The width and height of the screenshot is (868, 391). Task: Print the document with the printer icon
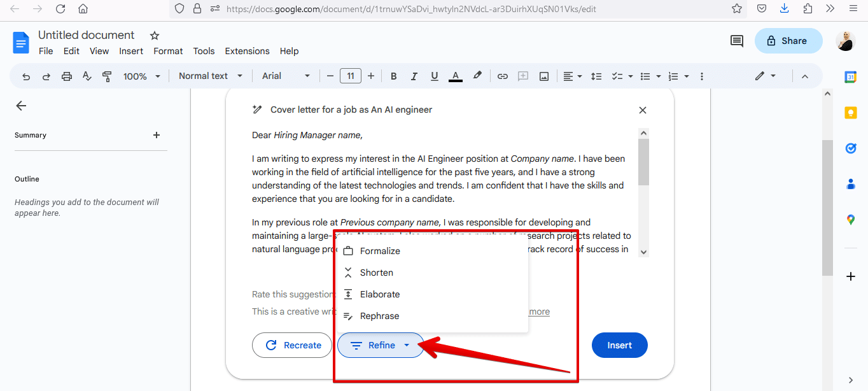67,76
